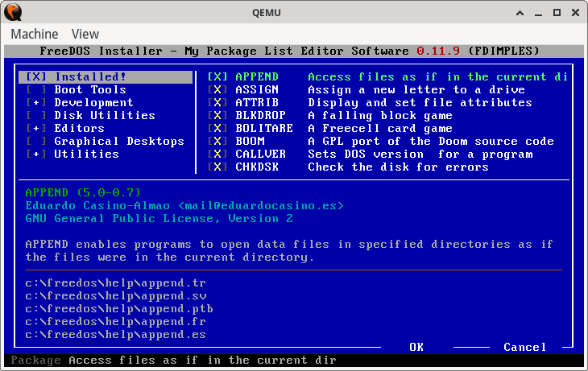Toggle the Graphical Desktops group checkbox
The image size is (588, 371).
[x=36, y=141]
